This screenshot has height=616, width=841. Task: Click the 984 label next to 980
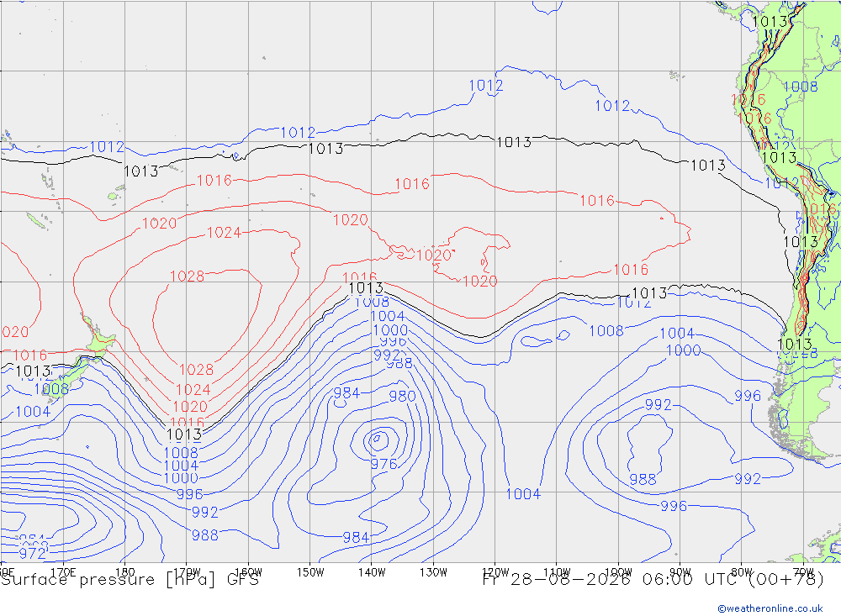[x=346, y=393]
